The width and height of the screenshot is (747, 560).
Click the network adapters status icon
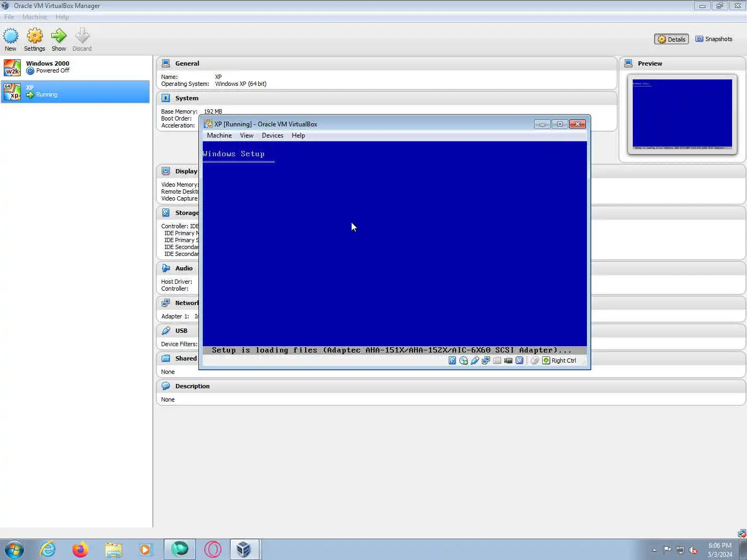[486, 361]
